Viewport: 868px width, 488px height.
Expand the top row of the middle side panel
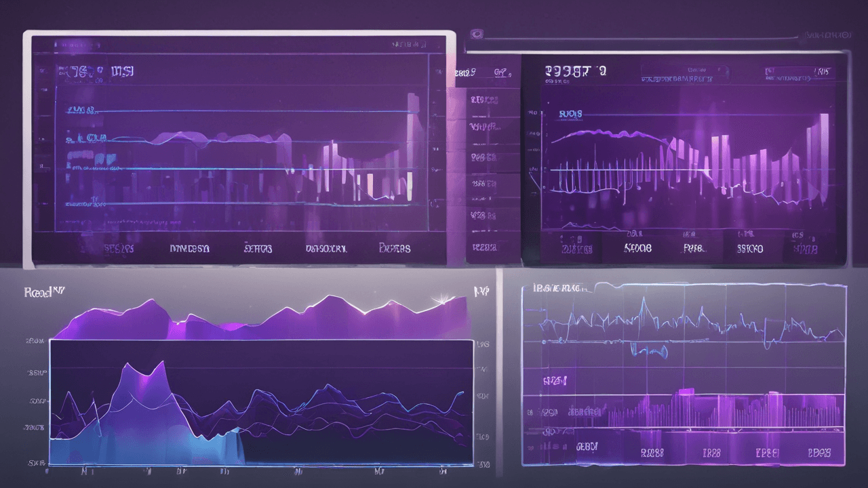pyautogui.click(x=484, y=100)
